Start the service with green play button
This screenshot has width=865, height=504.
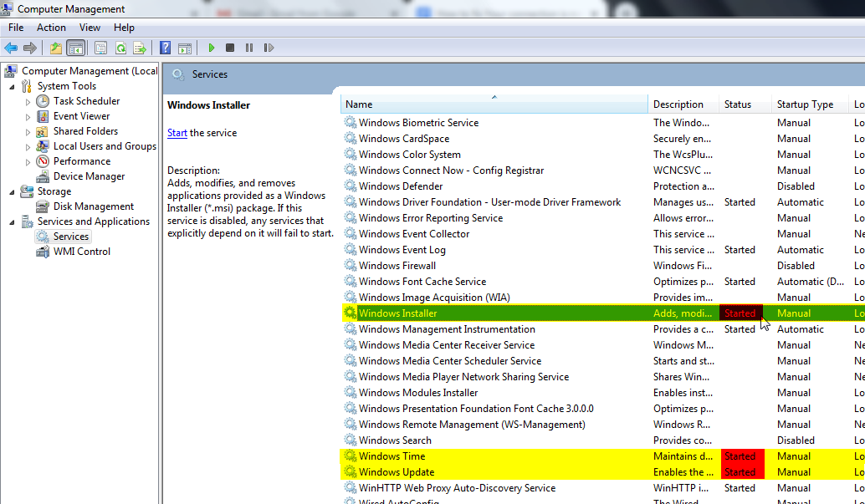pyautogui.click(x=212, y=48)
